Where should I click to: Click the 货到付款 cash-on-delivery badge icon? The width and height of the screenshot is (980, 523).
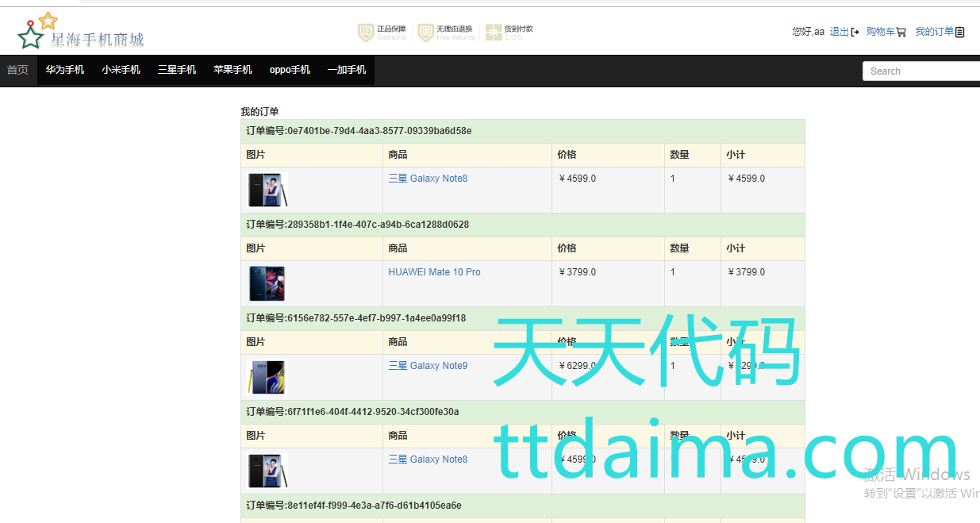[494, 33]
